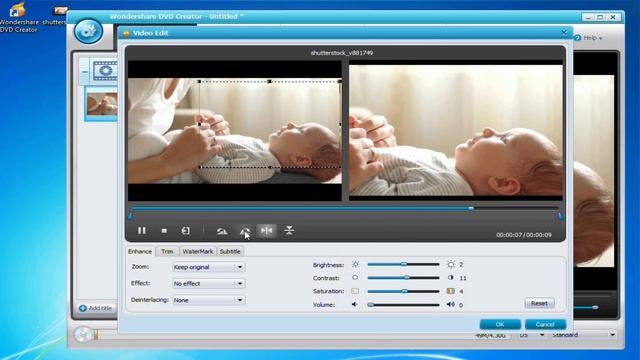Click the disc icon in bottom bar
Image resolution: width=640 pixels, height=360 pixels.
[83, 334]
